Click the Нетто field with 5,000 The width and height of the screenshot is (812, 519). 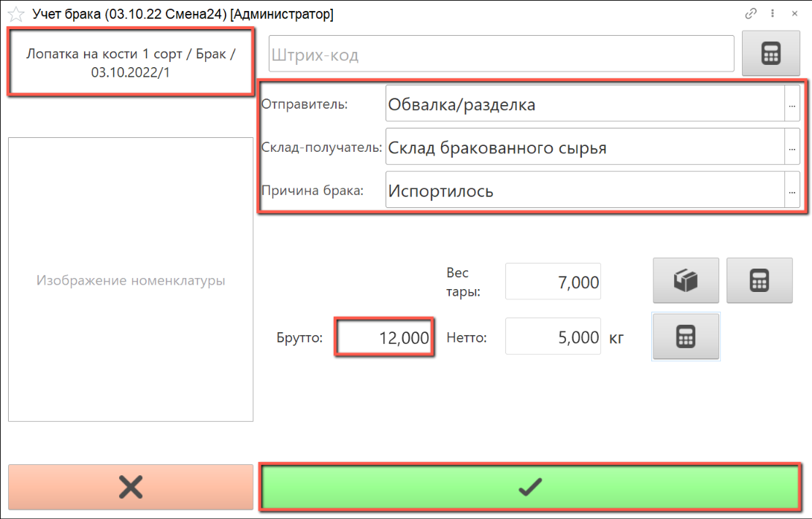coord(554,337)
